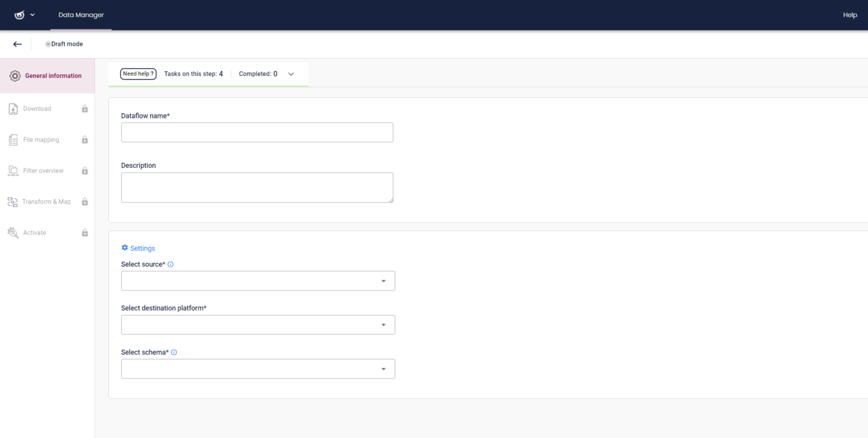
Task: Click the lock icon next to Filter overview
Action: click(x=84, y=170)
